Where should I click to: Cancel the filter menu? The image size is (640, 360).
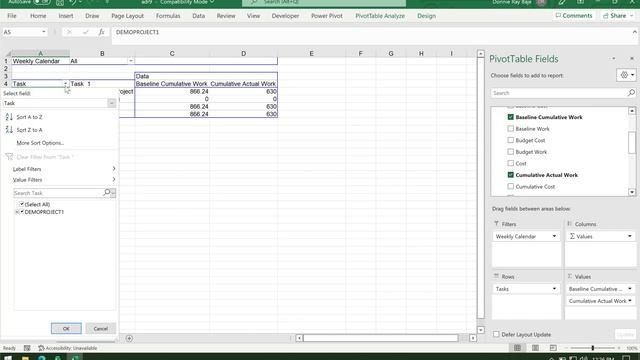pos(100,329)
